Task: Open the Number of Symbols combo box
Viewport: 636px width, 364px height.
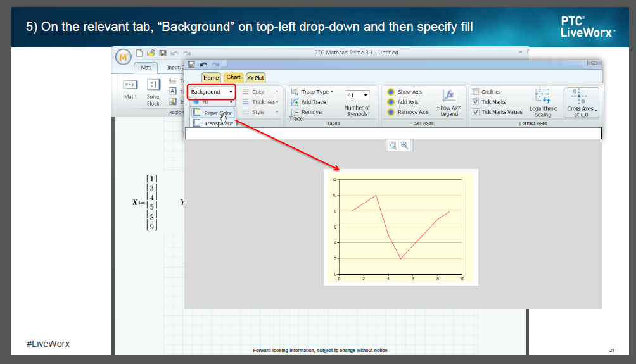Action: point(357,95)
